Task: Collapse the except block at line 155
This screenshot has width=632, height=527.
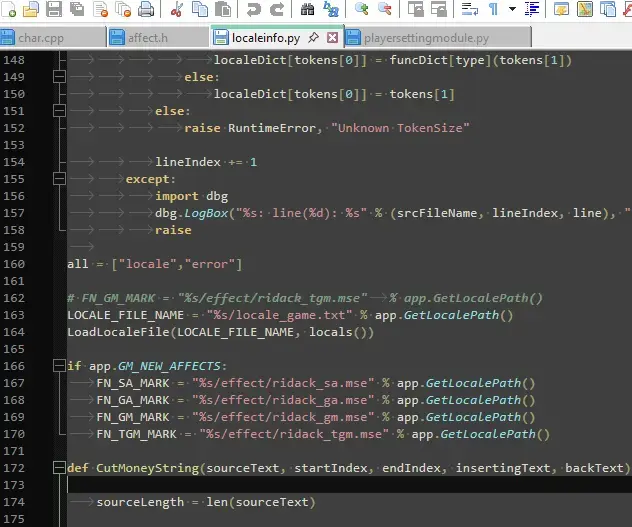Action: 59,179
